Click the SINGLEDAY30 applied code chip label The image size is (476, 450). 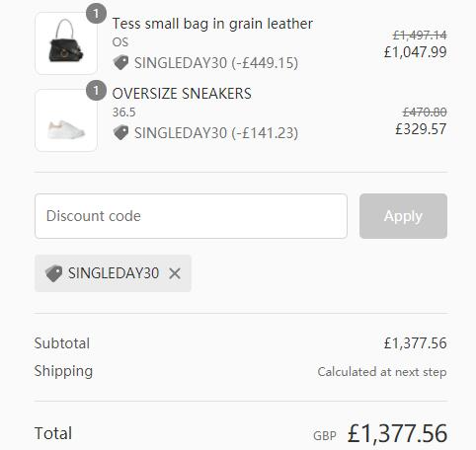point(114,273)
